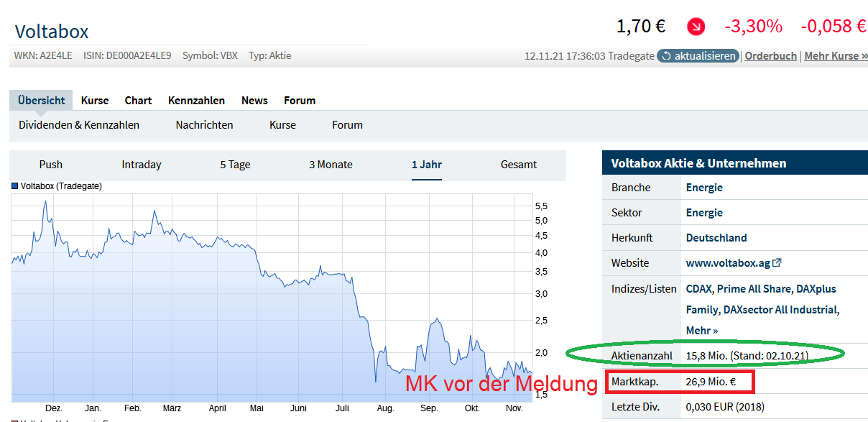Open the Kennzahlen tab
The image size is (868, 422).
[196, 101]
